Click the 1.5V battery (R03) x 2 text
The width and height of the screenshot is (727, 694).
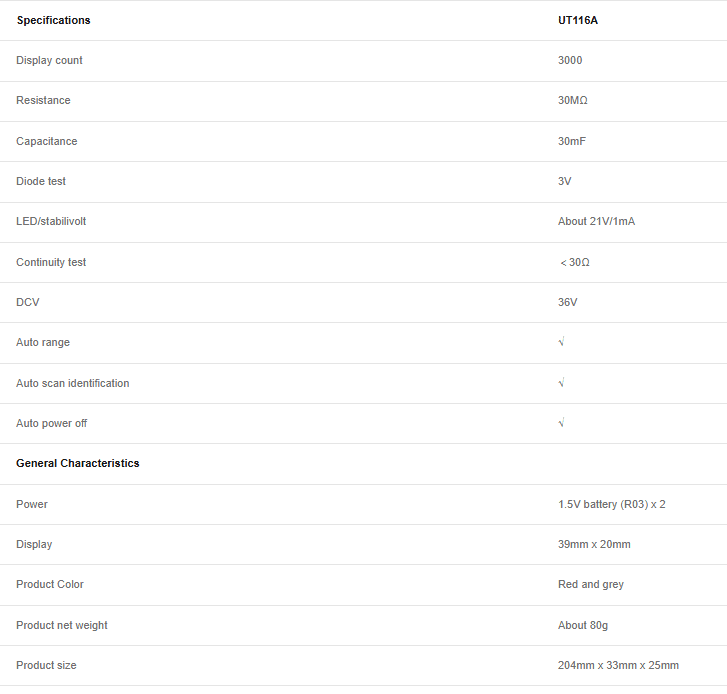click(611, 505)
